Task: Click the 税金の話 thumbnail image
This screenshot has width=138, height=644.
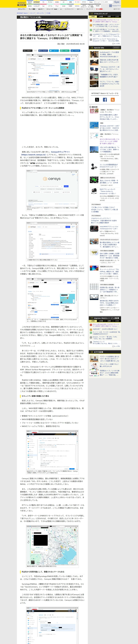Action: 94,373
